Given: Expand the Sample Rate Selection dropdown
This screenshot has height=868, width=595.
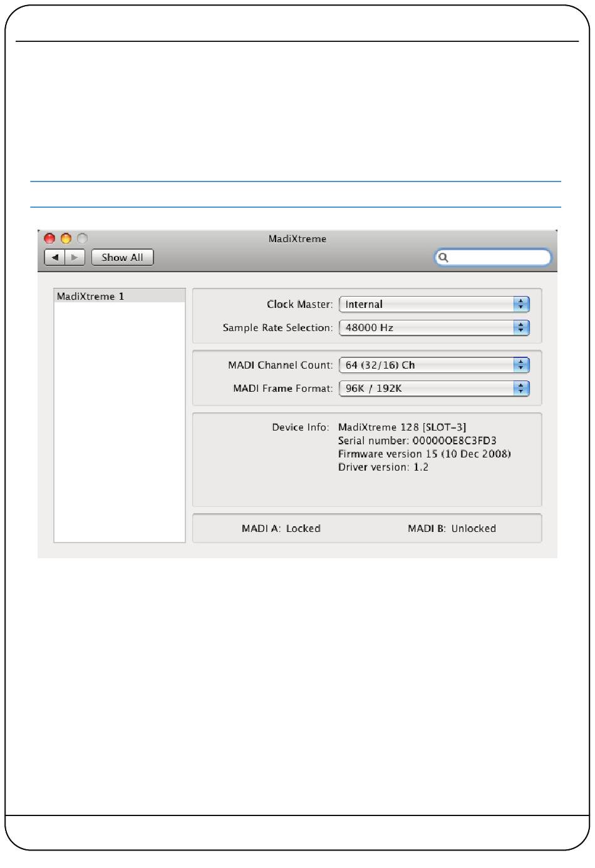Looking at the screenshot, I should (x=434, y=327).
